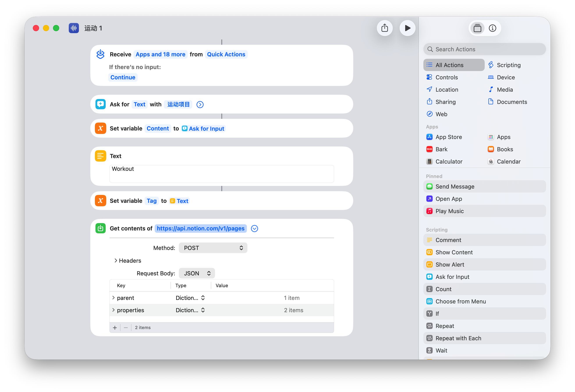This screenshot has width=575, height=392.
Task: Click the Continue option for no input
Action: [x=123, y=77]
